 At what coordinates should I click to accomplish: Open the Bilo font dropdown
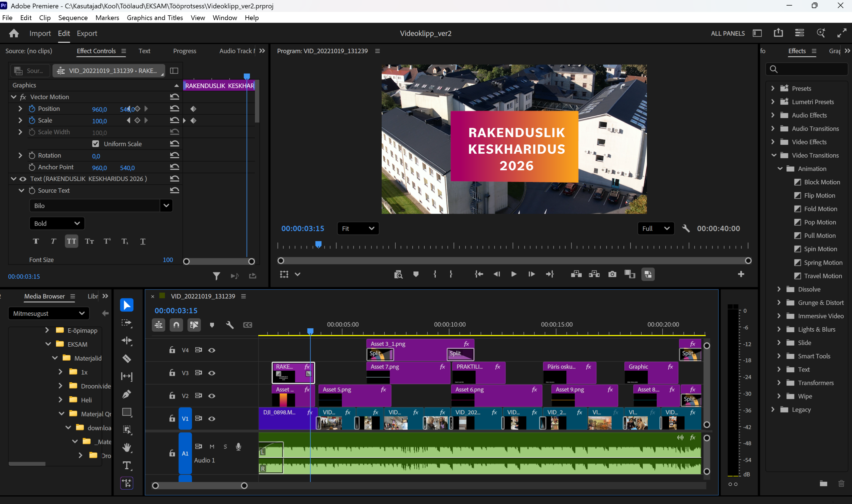[x=166, y=206]
